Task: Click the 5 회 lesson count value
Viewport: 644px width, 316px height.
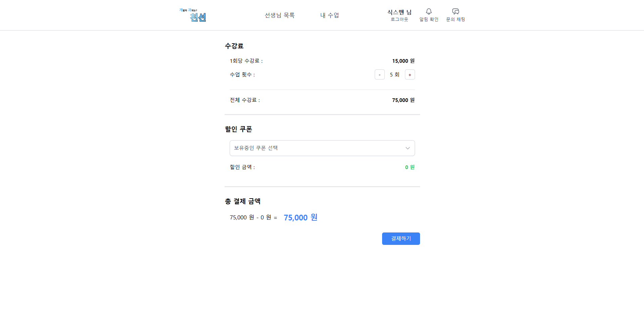Action: [x=395, y=74]
